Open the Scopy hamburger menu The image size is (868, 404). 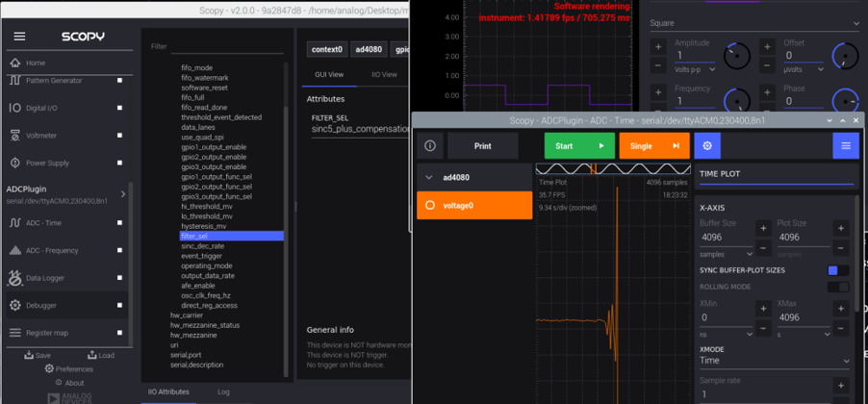click(19, 37)
